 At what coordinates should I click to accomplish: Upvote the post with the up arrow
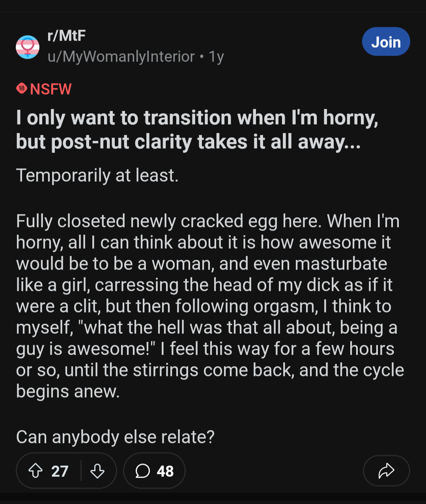[36, 471]
